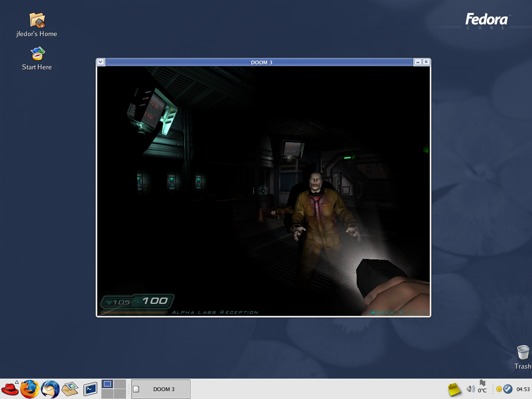Close the DOOM 3 window
Screen dimensions: 532x399
(426, 62)
